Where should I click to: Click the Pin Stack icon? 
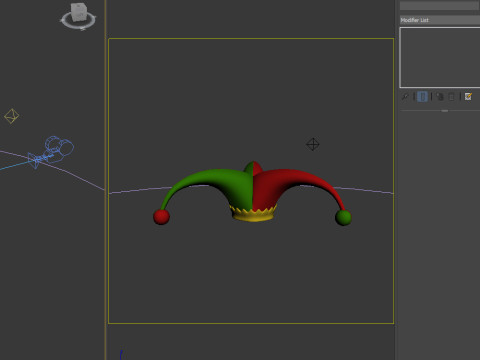[x=405, y=97]
